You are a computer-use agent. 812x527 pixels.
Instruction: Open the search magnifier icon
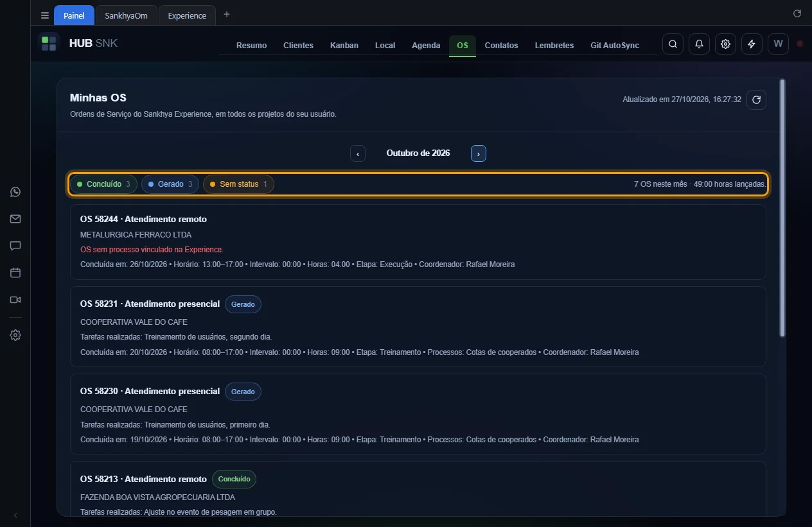coord(673,44)
